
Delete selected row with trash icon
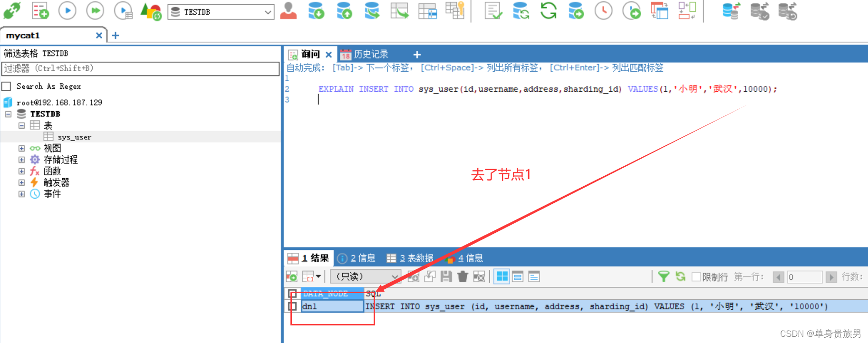463,276
